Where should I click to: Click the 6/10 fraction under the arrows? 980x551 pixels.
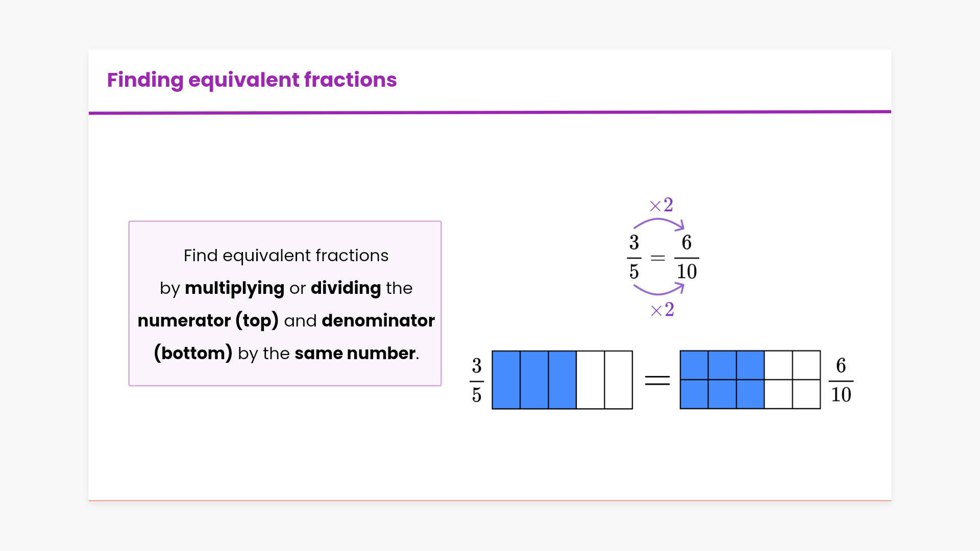687,257
